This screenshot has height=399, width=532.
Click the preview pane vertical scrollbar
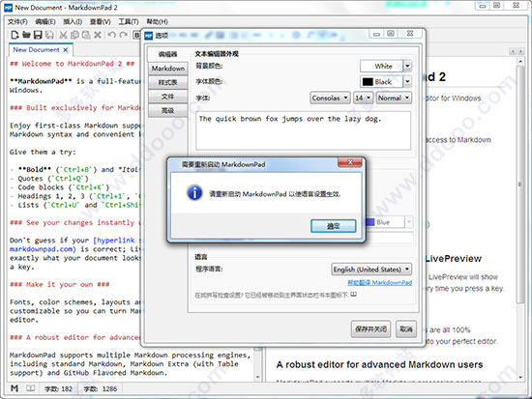pyautogui.click(x=519, y=185)
